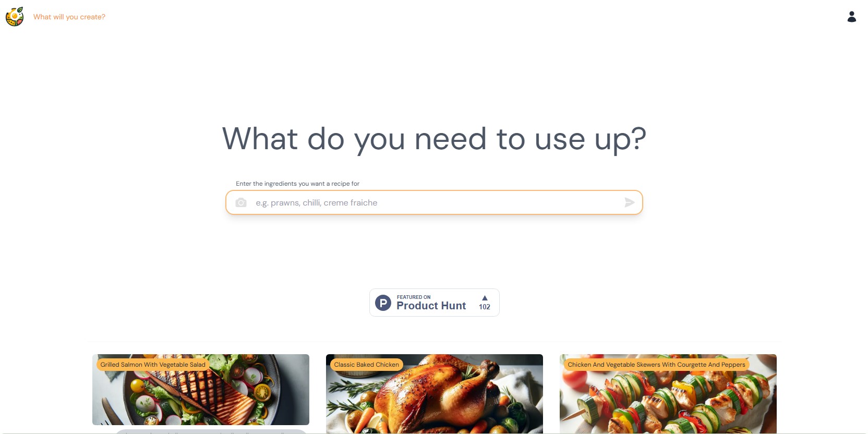
Task: Select the 'Classic Baked Chicken' label tag
Action: tap(366, 365)
